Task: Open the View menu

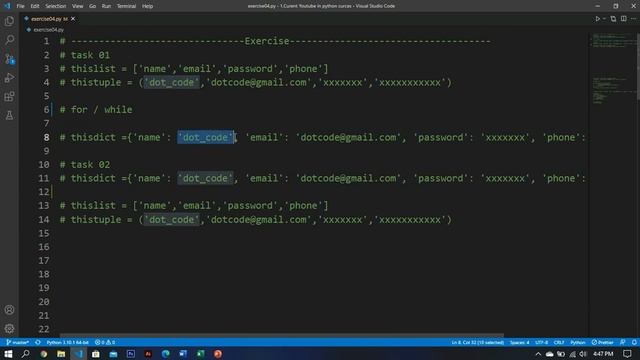Action: click(77, 6)
